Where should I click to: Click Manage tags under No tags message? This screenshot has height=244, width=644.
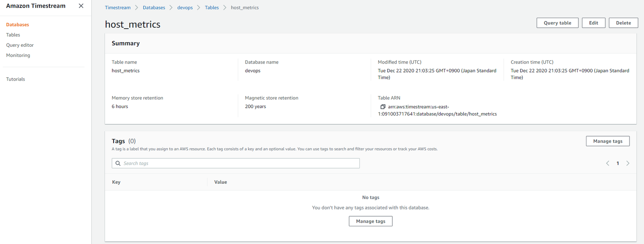[370, 221]
